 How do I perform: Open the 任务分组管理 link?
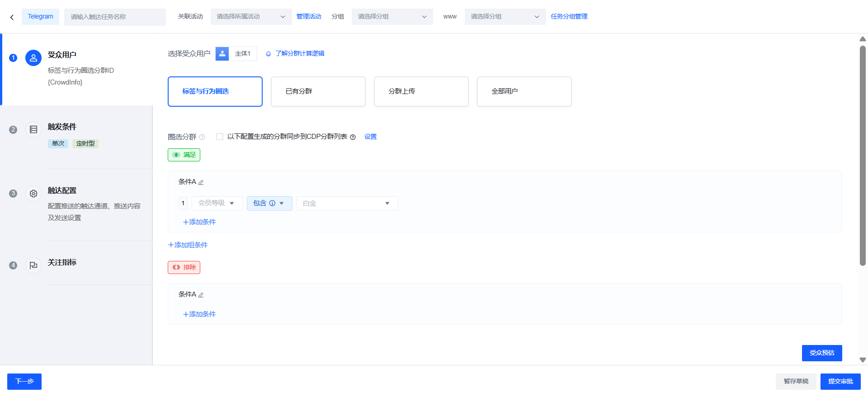click(x=569, y=17)
